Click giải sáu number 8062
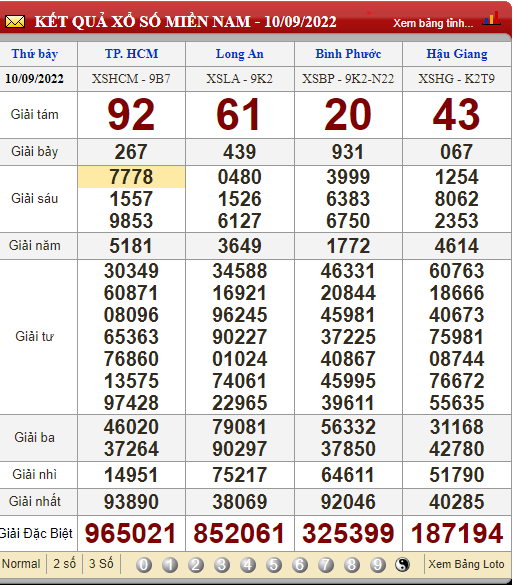The width and height of the screenshot is (514, 585). (x=457, y=199)
